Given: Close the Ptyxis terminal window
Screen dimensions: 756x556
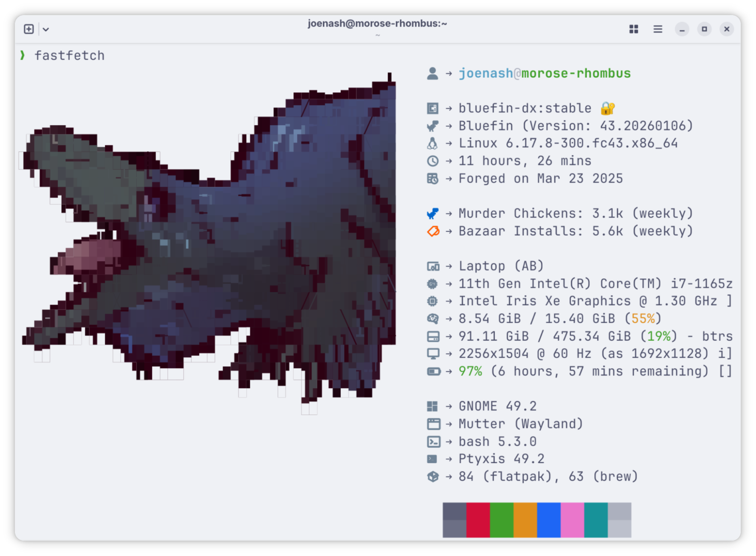Looking at the screenshot, I should (x=727, y=29).
